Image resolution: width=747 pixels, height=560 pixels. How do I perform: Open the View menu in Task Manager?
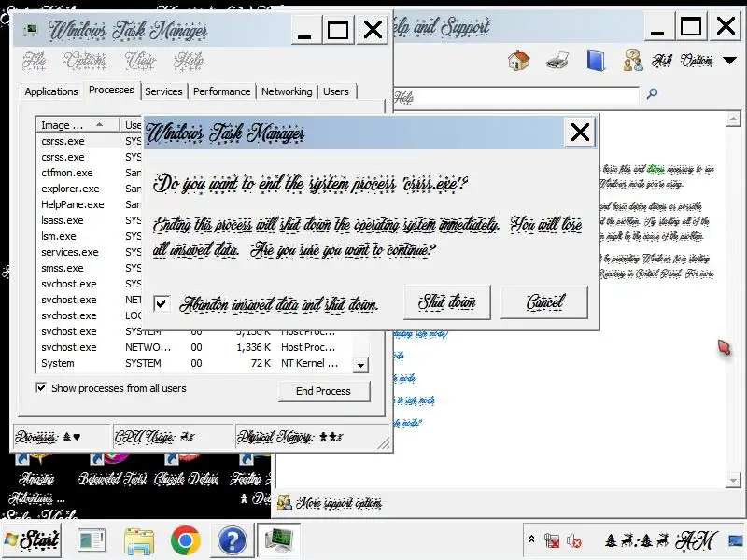(140, 61)
